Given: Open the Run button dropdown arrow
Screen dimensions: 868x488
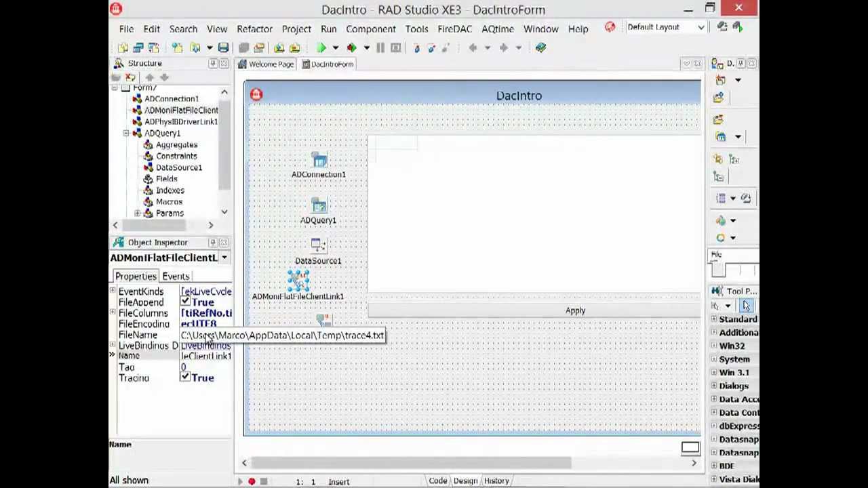Looking at the screenshot, I should tap(335, 48).
